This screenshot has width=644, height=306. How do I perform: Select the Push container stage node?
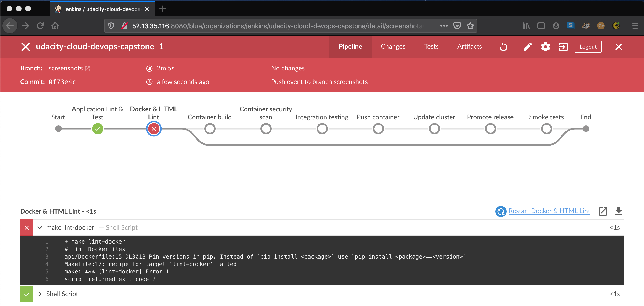378,129
